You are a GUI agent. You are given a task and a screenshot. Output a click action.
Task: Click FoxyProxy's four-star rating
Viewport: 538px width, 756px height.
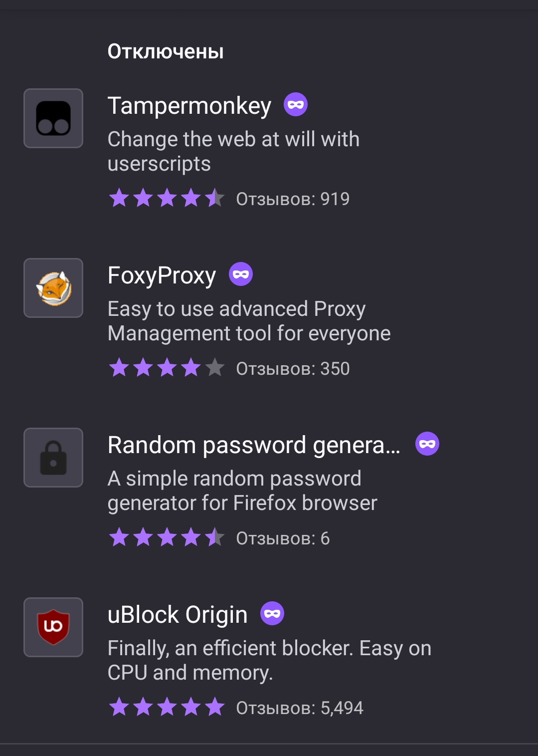[167, 368]
